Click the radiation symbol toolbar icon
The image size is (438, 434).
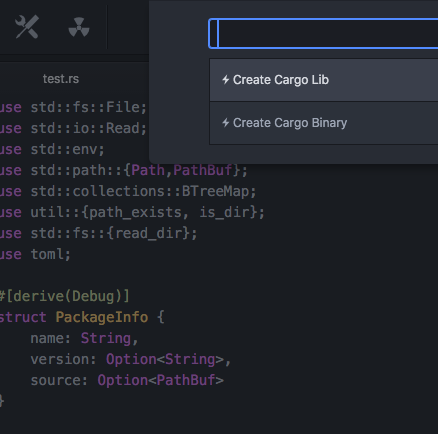pos(79,27)
